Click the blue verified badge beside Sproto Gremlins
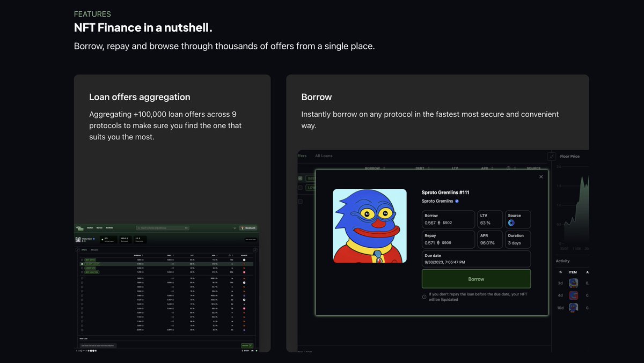This screenshot has width=644, height=363. click(457, 201)
